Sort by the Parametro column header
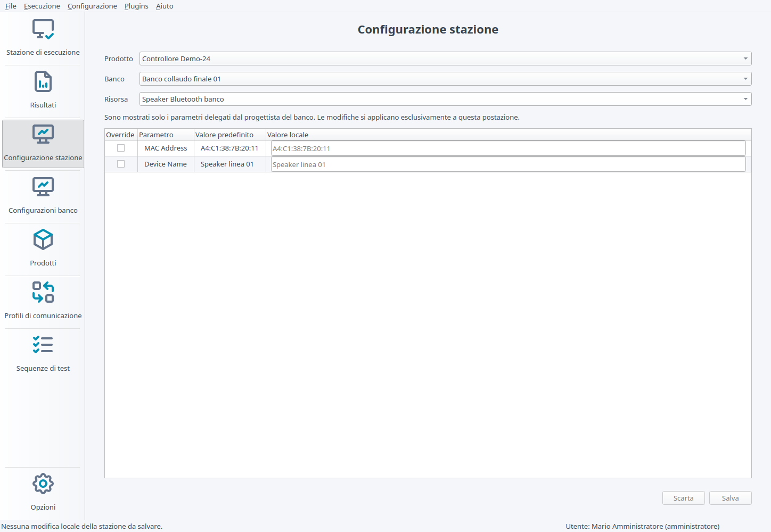 pos(166,135)
